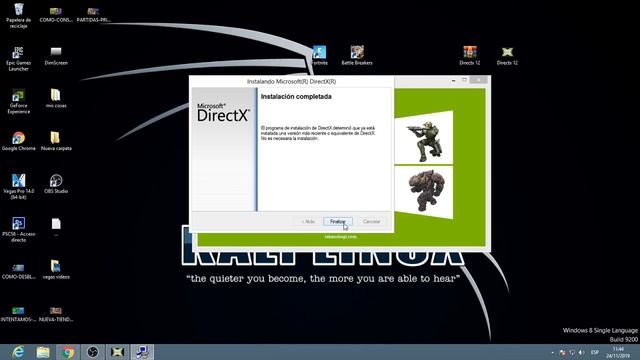The height and width of the screenshot is (360, 640).
Task: Select OBS Studio desktop shortcut
Action: coord(56,184)
